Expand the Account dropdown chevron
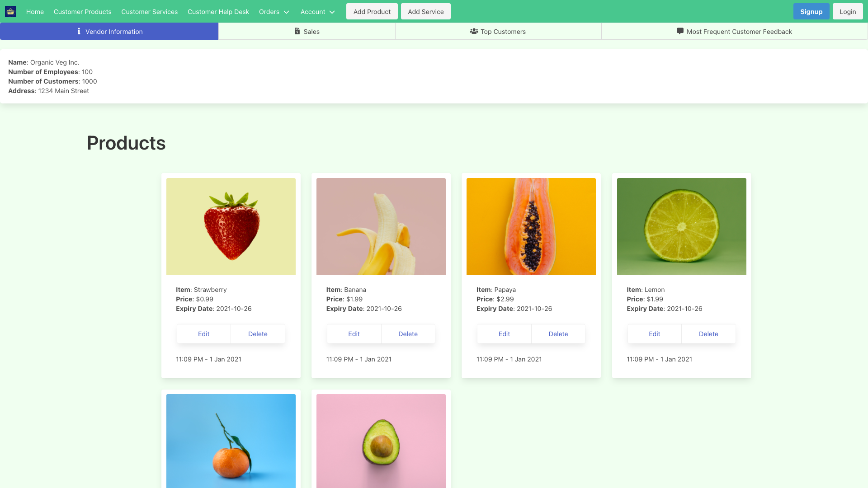The width and height of the screenshot is (868, 488). tap(332, 12)
